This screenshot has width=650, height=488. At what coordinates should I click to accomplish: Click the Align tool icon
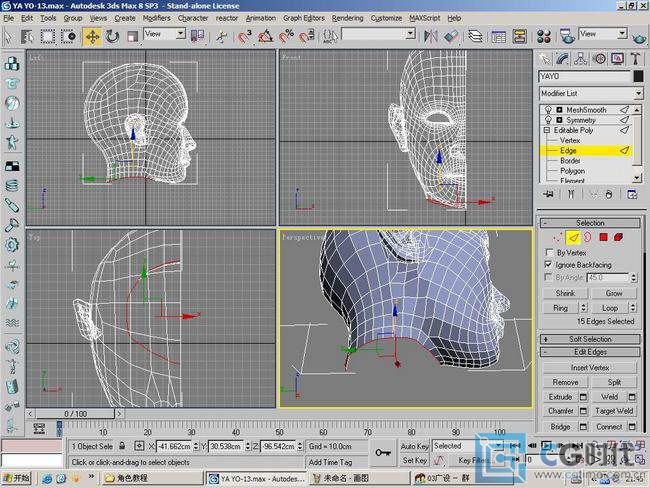click(x=451, y=36)
